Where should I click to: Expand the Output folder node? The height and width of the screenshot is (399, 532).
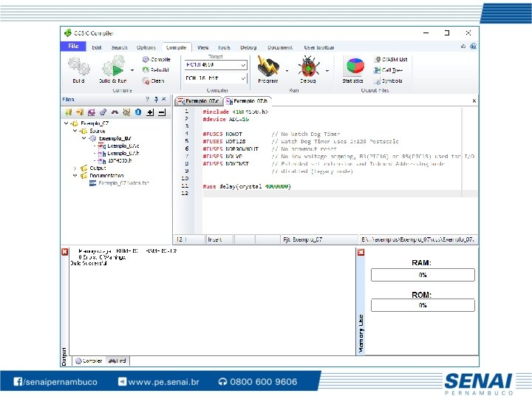(75, 168)
